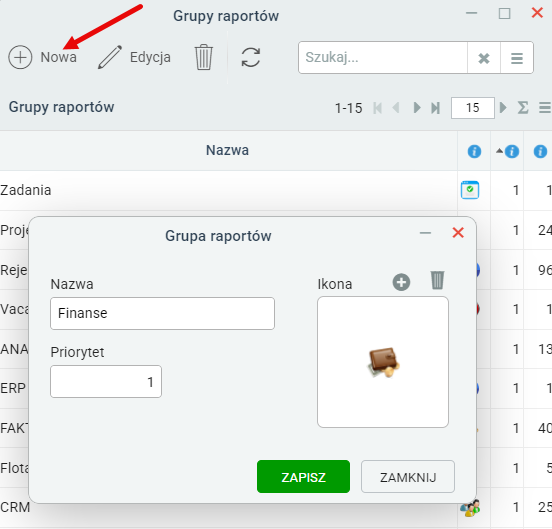Open the search options hamburger menu
552x529 pixels.
pos(516,58)
